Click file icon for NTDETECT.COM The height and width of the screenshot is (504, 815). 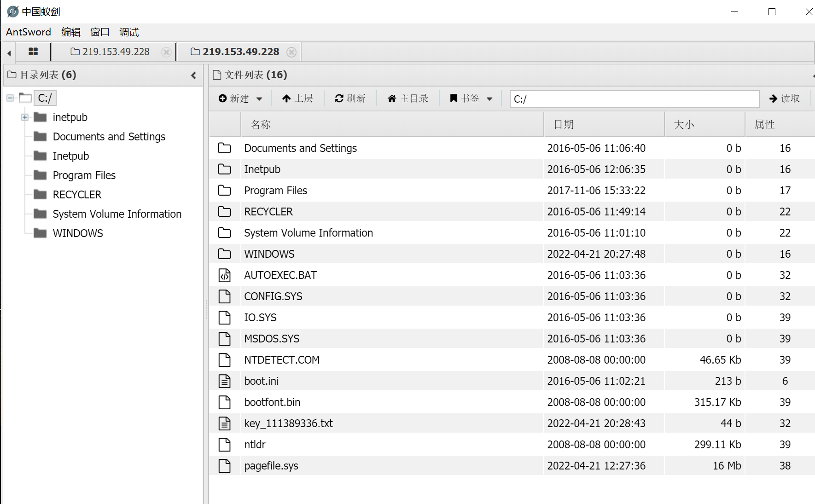click(225, 360)
